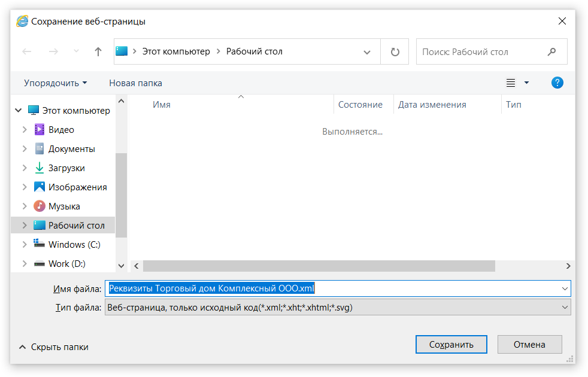Expand the Work (D:) drive node
This screenshot has height=377, width=588.
point(25,264)
